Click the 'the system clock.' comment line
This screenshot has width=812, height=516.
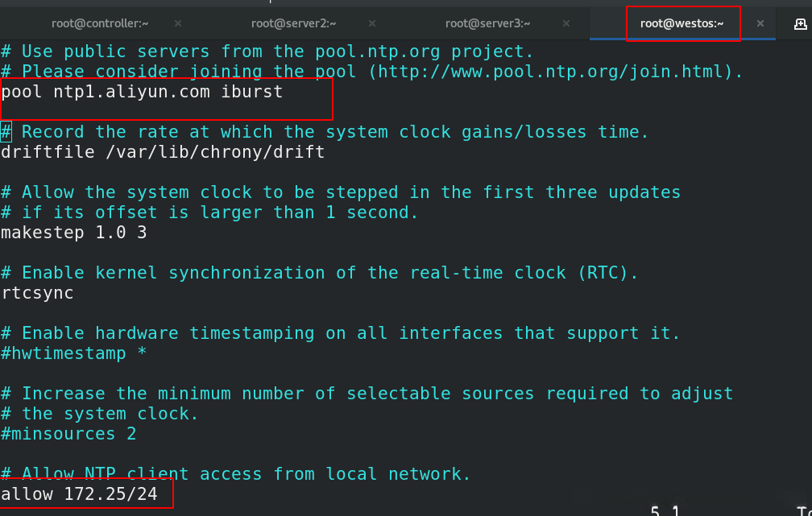(100, 414)
